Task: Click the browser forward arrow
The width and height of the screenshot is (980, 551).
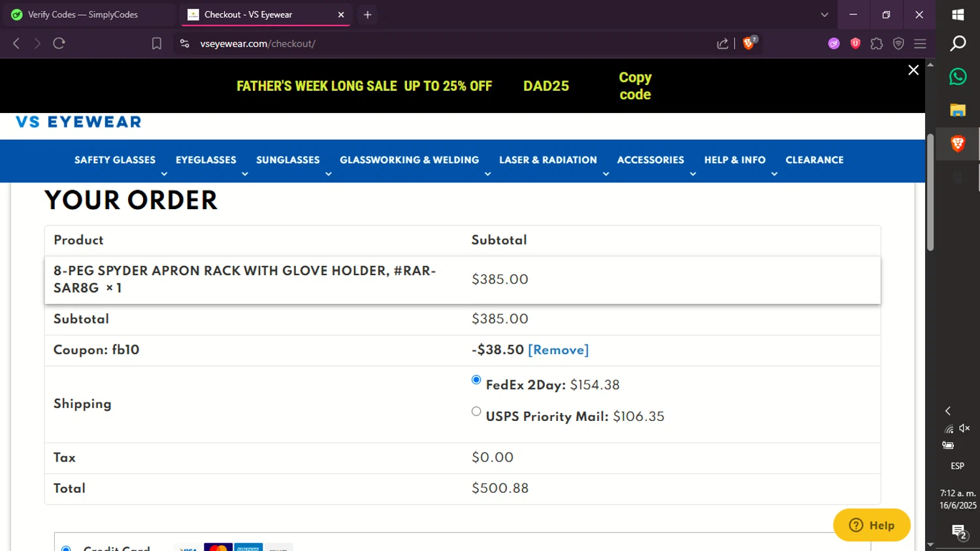Action: [x=37, y=44]
